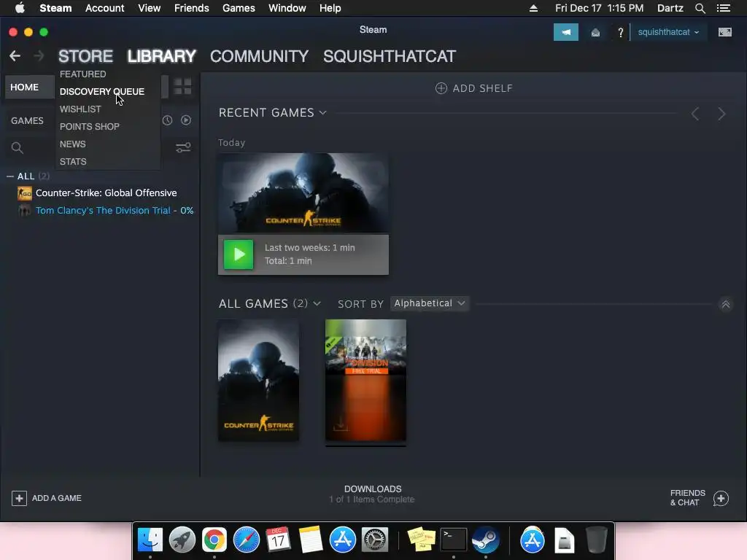Collapse the All Games shelf double-chevron
This screenshot has height=560, width=747.
point(726,304)
